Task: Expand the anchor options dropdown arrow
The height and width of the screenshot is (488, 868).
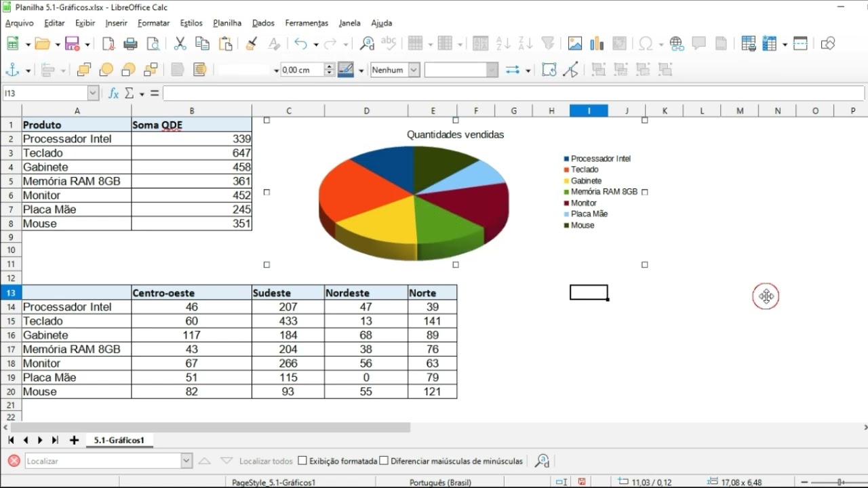Action: [x=28, y=70]
